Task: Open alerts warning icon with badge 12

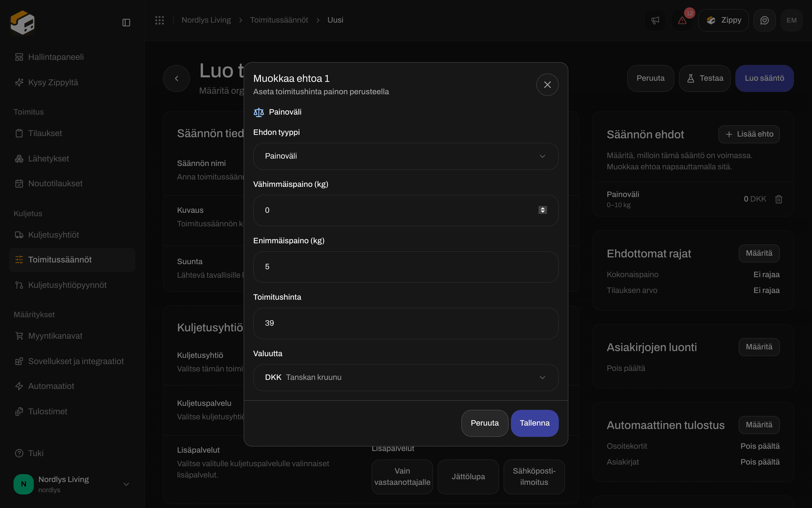Action: tap(682, 20)
